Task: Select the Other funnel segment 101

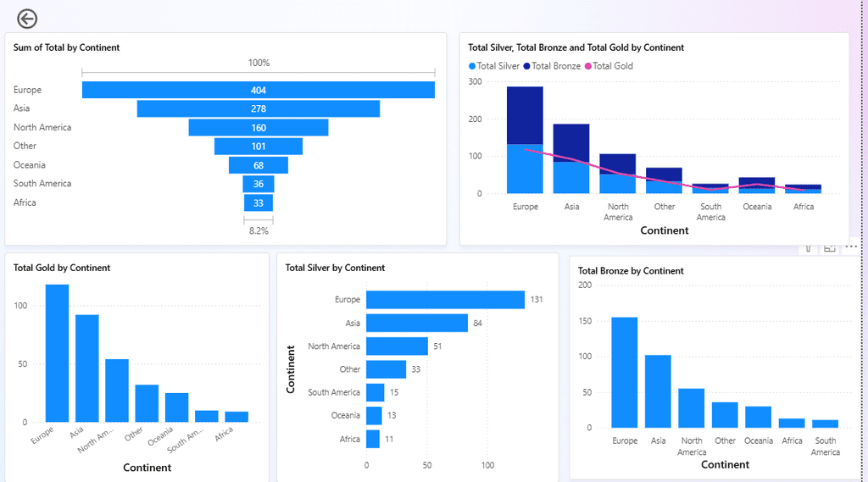Action: coord(259,146)
